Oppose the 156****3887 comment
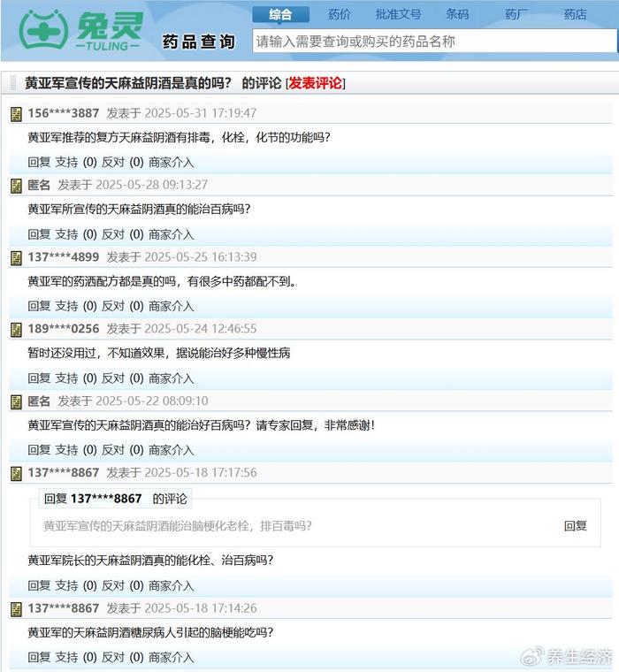The image size is (619, 672). pyautogui.click(x=112, y=163)
